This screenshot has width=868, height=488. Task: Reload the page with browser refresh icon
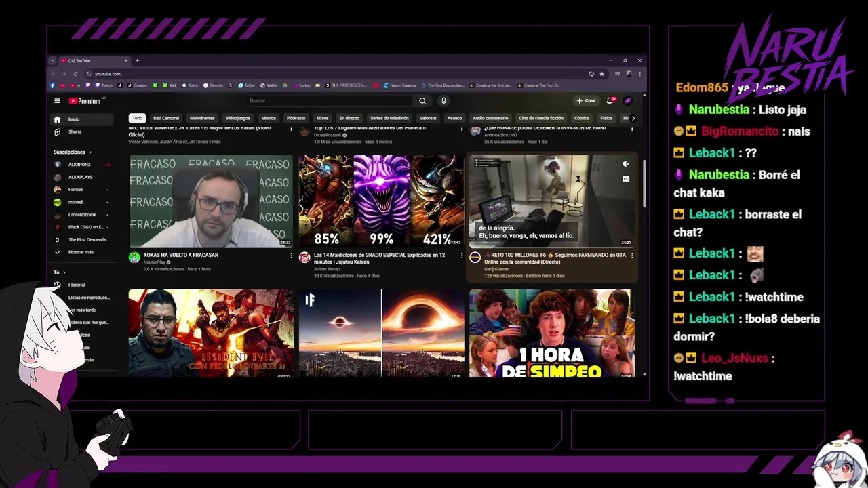75,74
